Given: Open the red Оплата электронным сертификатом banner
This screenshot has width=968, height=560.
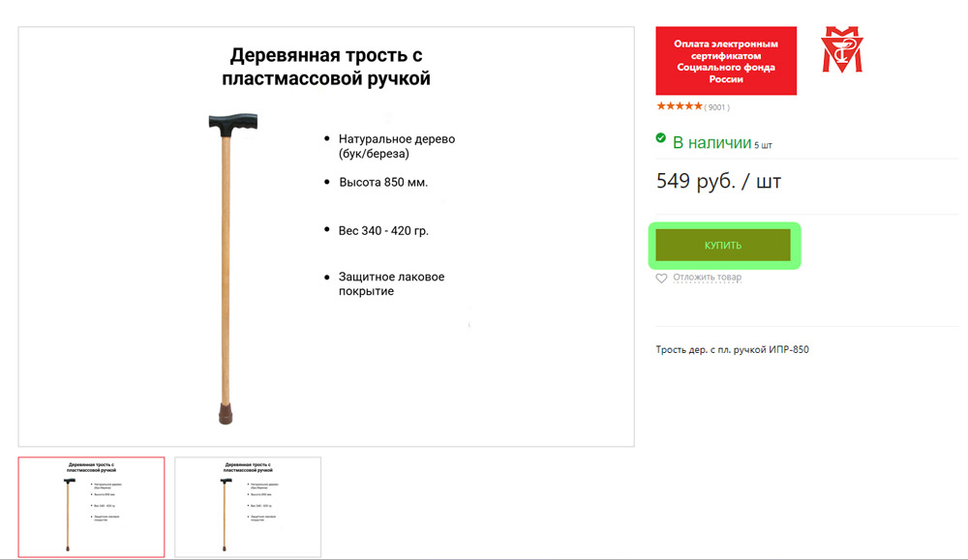Looking at the screenshot, I should click(x=726, y=60).
